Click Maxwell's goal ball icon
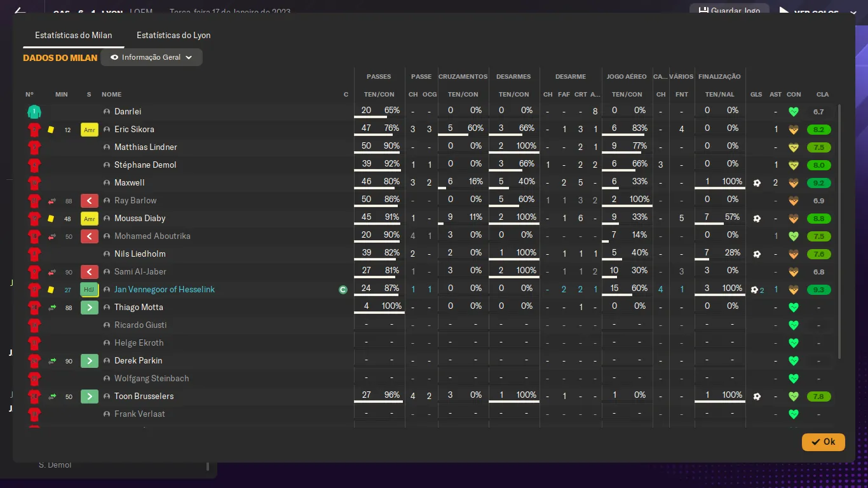This screenshot has width=868, height=488. coord(756,183)
